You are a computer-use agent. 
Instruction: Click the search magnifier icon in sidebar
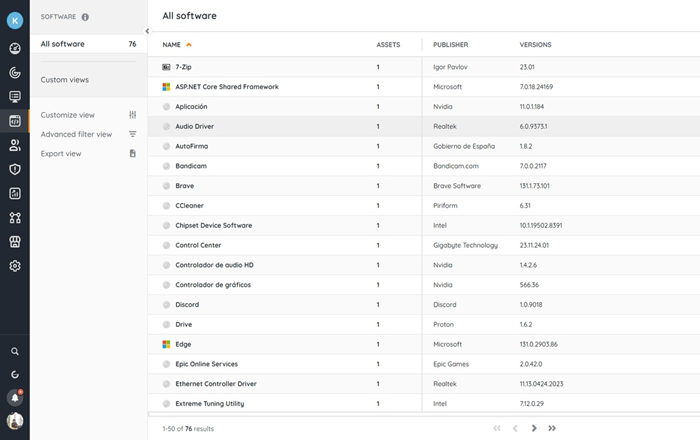[x=15, y=352]
